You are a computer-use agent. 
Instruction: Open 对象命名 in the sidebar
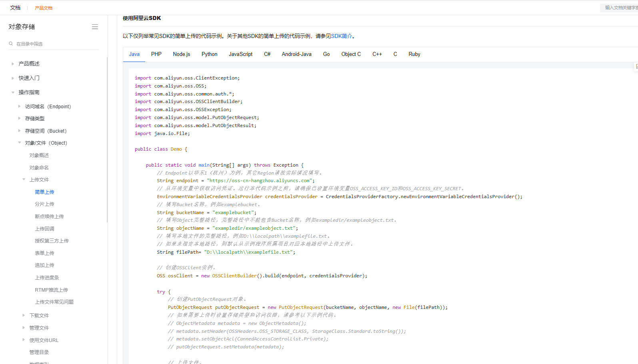(x=39, y=168)
